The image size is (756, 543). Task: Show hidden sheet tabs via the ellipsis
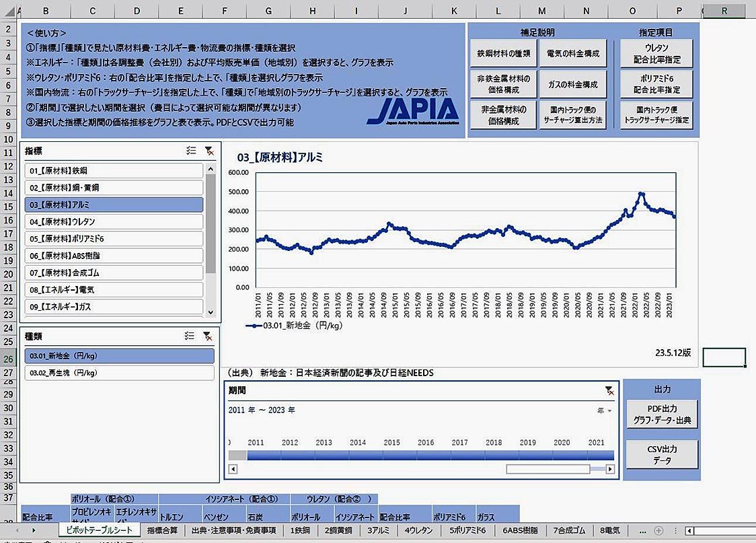[x=641, y=530]
